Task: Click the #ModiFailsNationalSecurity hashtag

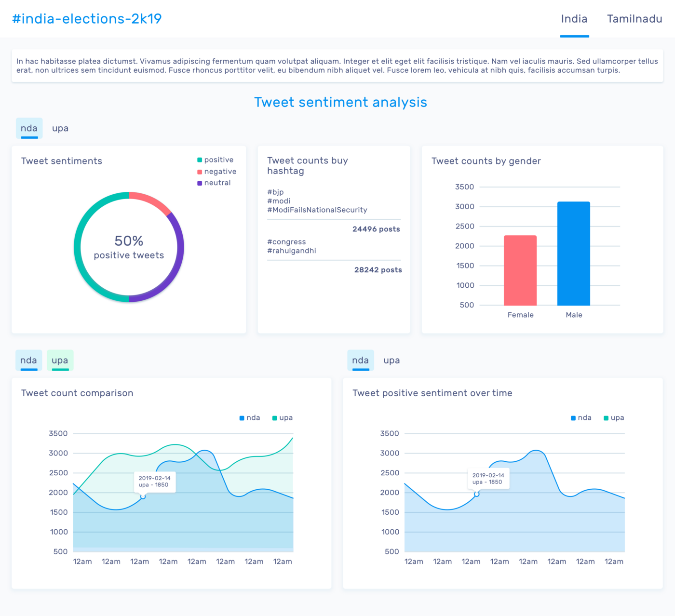Action: (x=317, y=210)
